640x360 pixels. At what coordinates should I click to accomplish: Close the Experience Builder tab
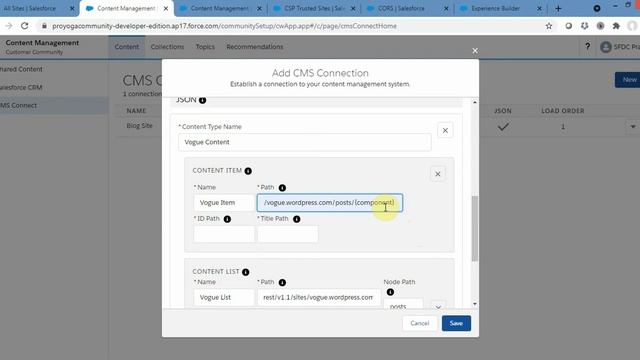[539, 8]
